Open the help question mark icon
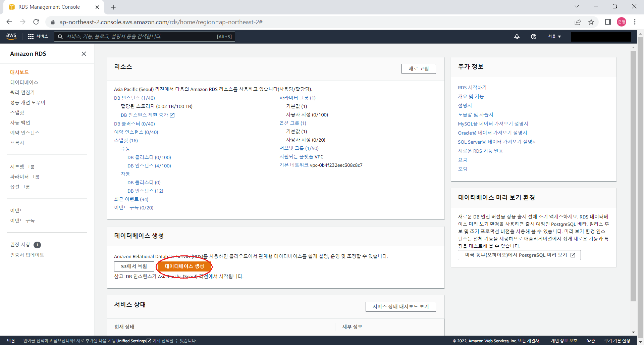 point(534,37)
